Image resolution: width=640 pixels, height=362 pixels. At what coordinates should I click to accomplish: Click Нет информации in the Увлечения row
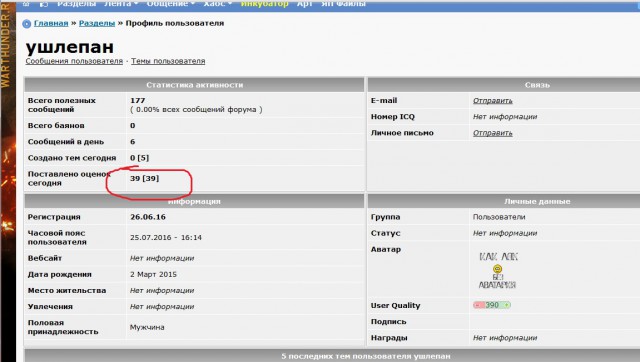coord(162,307)
